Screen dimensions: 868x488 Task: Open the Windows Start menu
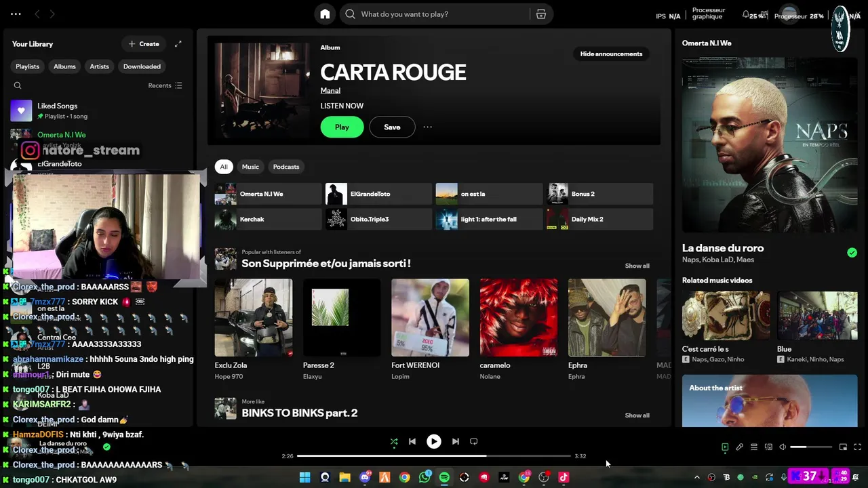304,477
